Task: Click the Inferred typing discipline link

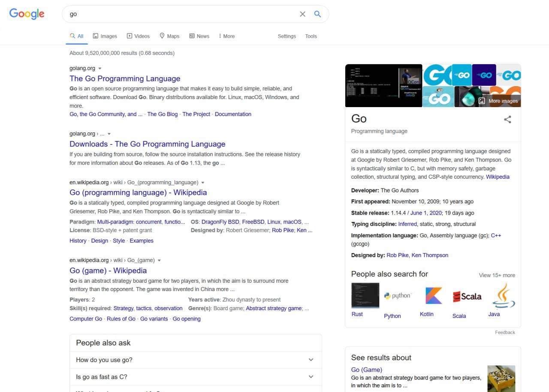Action: pos(407,224)
